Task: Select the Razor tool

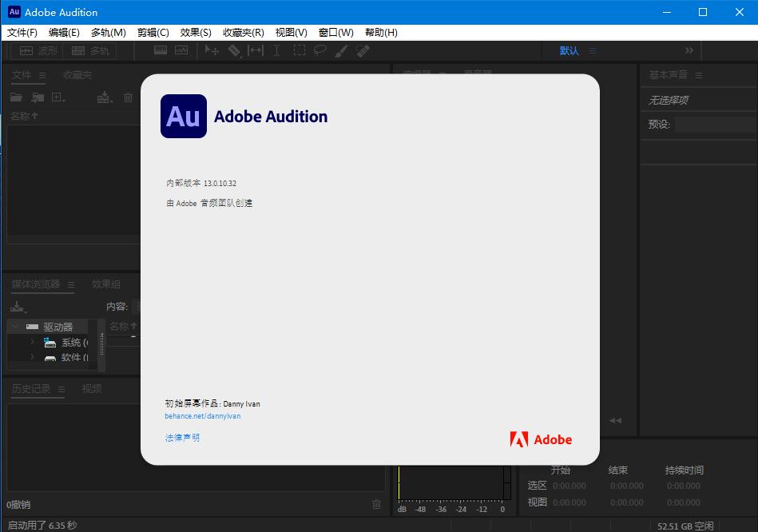Action: pos(235,50)
